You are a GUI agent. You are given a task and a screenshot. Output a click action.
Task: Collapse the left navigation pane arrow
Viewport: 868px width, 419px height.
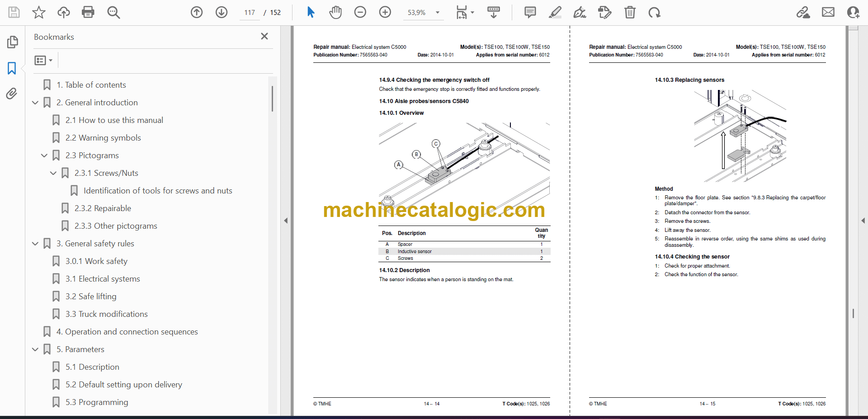pyautogui.click(x=286, y=221)
